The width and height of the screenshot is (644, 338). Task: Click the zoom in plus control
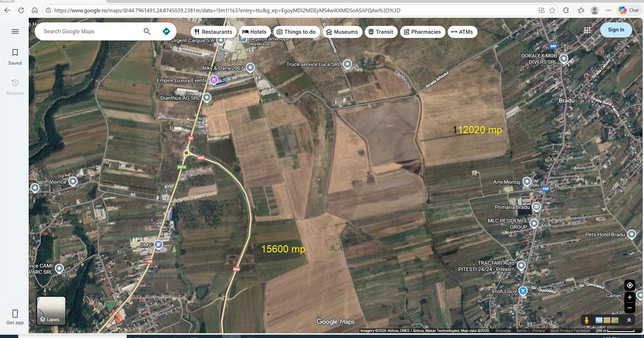629,297
